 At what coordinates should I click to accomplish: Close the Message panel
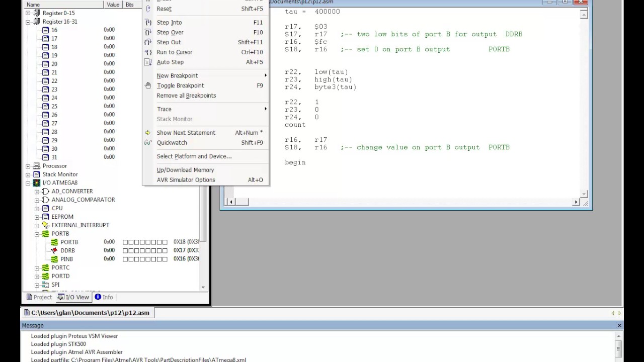[619, 325]
